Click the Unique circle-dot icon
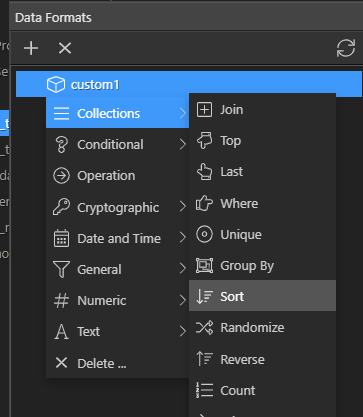This screenshot has width=363, height=417. (x=204, y=234)
